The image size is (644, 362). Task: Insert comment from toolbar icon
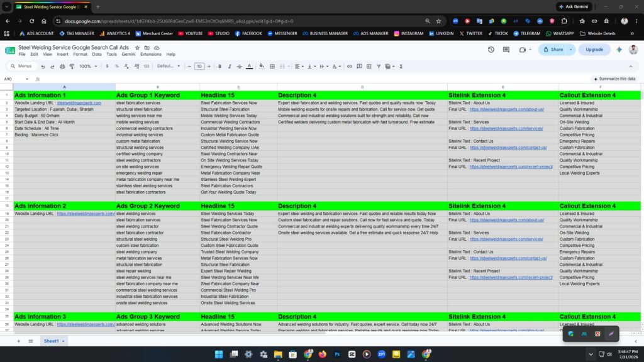tap(359, 66)
